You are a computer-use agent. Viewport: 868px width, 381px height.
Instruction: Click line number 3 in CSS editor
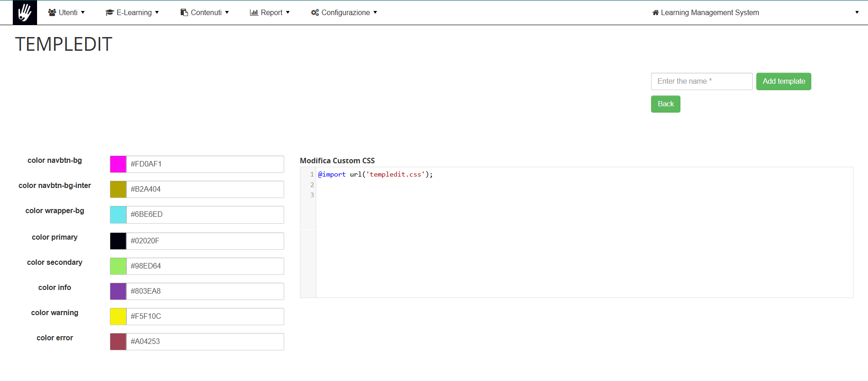click(x=312, y=195)
